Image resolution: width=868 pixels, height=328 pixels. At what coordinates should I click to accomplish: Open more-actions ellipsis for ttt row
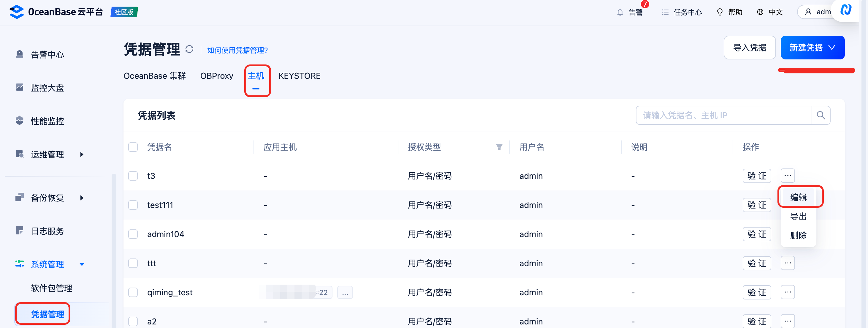[788, 263]
